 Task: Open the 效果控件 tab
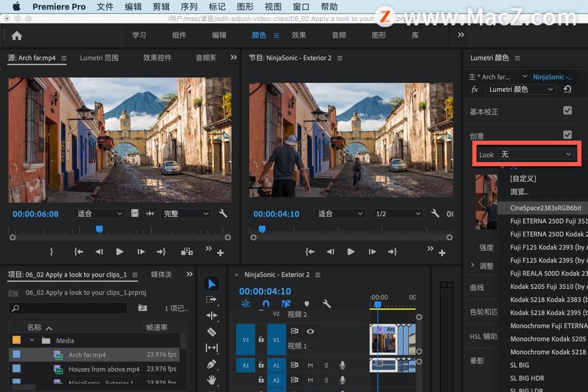click(x=157, y=58)
